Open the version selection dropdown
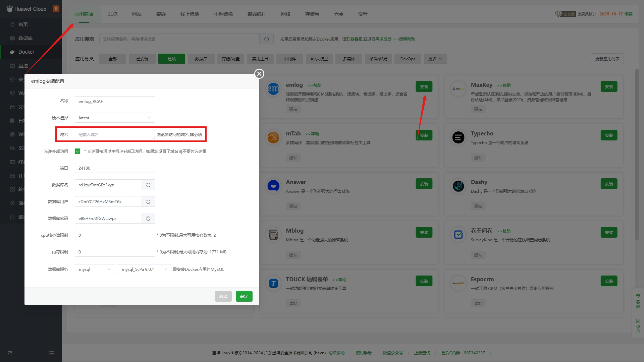This screenshot has height=362, width=644. 115,118
